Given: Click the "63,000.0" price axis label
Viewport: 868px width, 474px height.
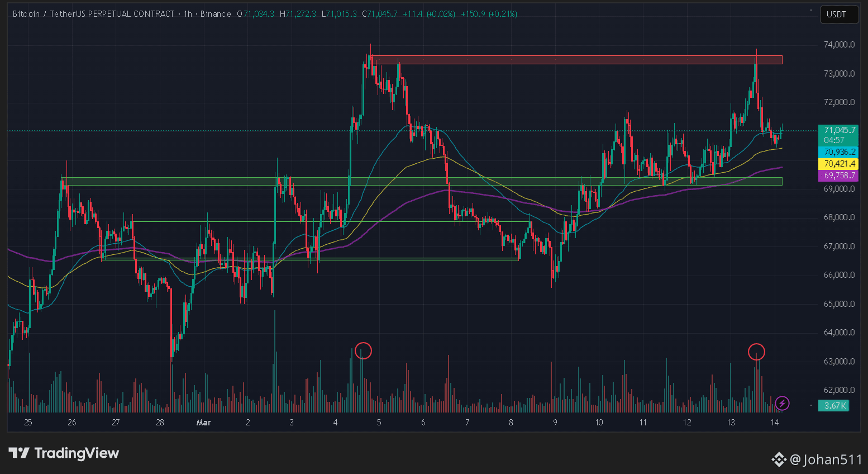Looking at the screenshot, I should 839,362.
